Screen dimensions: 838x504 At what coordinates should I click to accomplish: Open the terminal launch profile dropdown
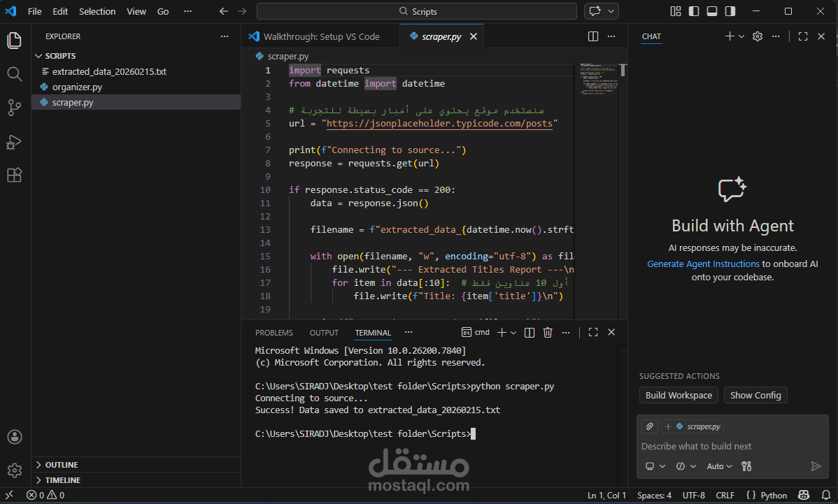click(513, 333)
